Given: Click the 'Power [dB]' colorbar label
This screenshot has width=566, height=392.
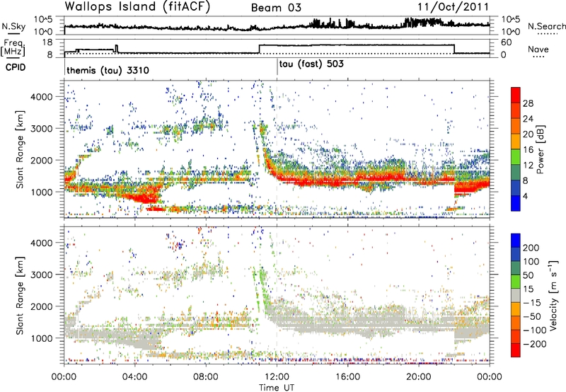Looking at the screenshot, I should tap(541, 149).
